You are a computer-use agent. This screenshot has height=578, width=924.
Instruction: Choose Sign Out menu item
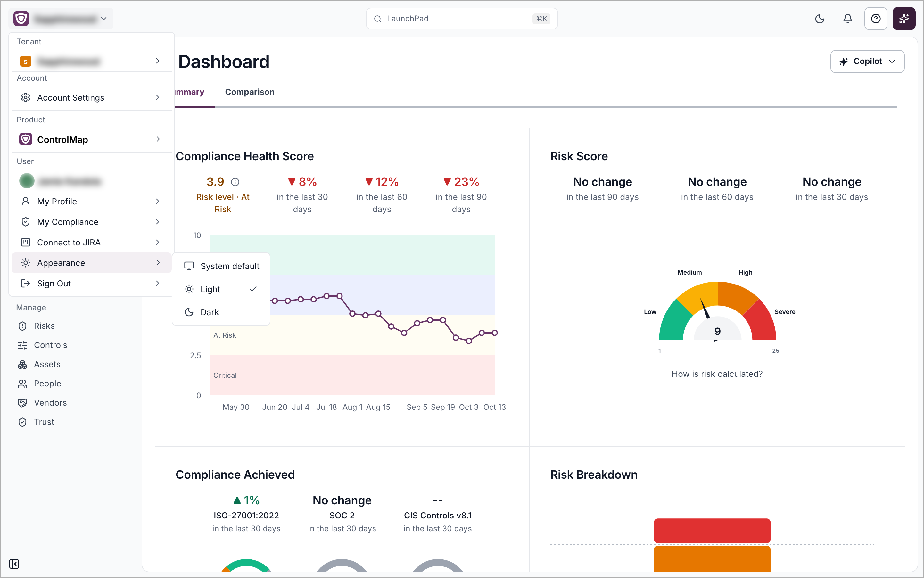[x=91, y=284]
